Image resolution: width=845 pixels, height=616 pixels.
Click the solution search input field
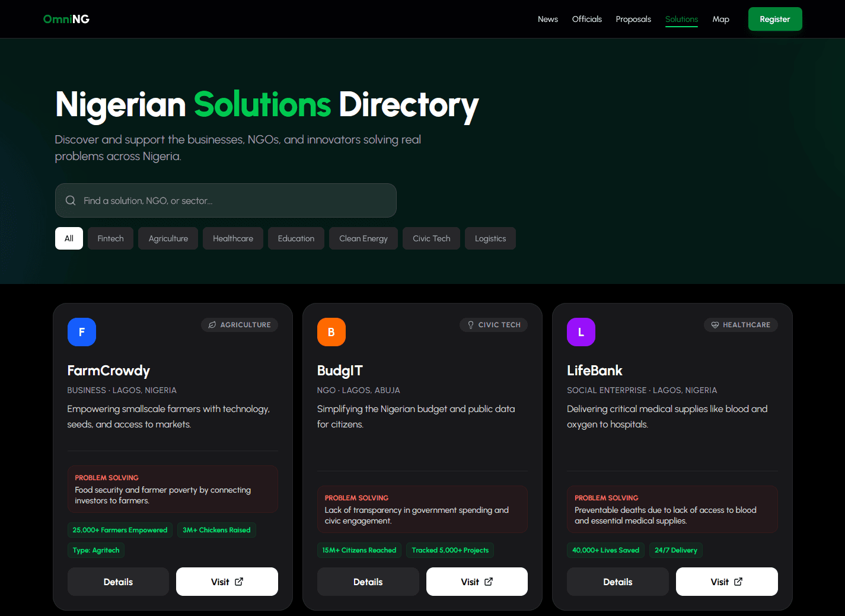[237, 200]
